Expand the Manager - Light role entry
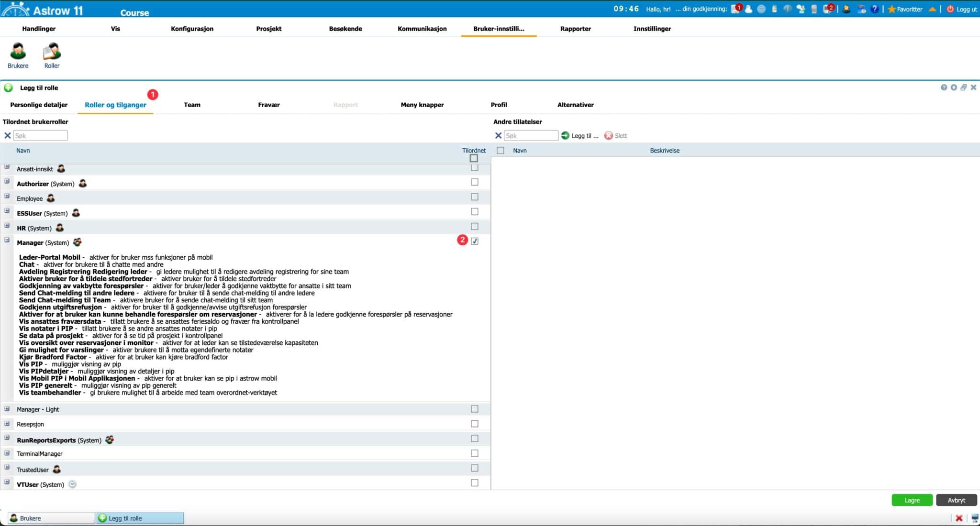 (x=7, y=409)
